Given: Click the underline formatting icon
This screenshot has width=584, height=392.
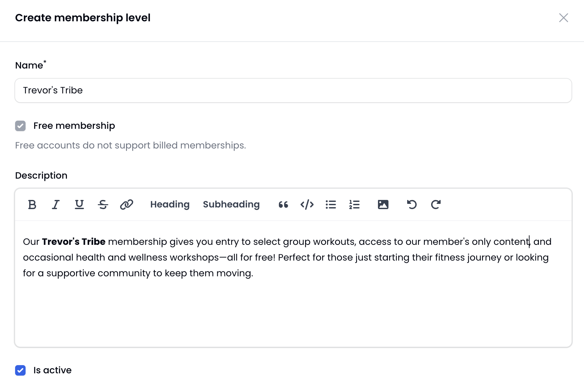Looking at the screenshot, I should 79,205.
